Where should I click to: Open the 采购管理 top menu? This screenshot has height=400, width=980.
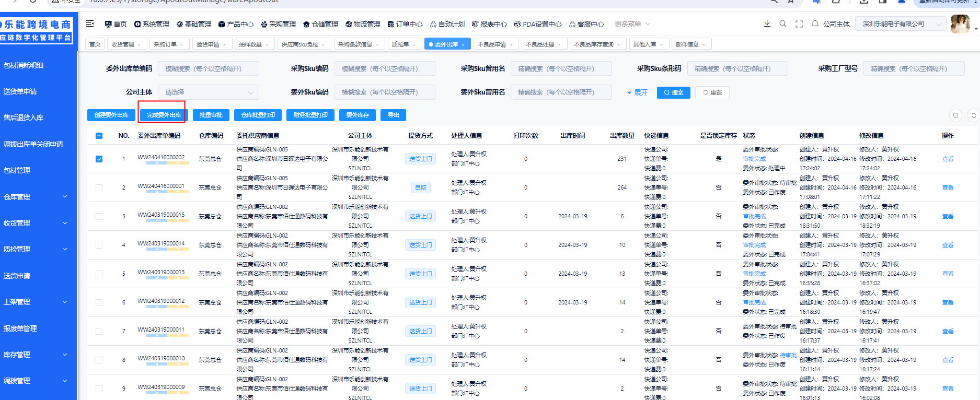point(278,24)
